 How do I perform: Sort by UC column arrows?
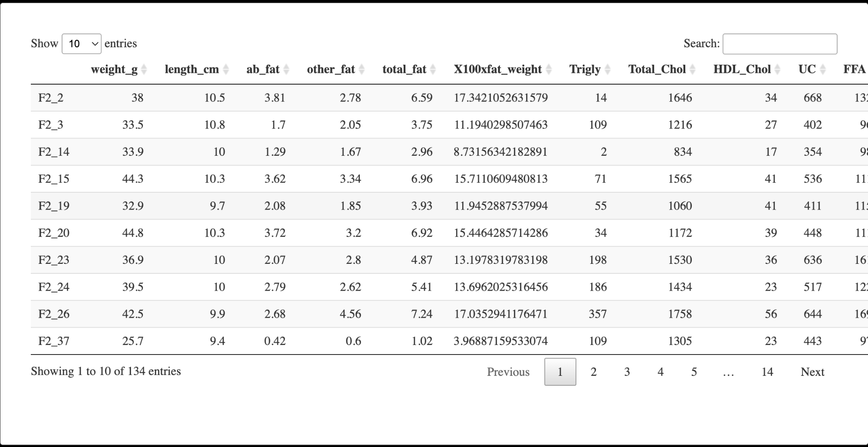pyautogui.click(x=823, y=69)
